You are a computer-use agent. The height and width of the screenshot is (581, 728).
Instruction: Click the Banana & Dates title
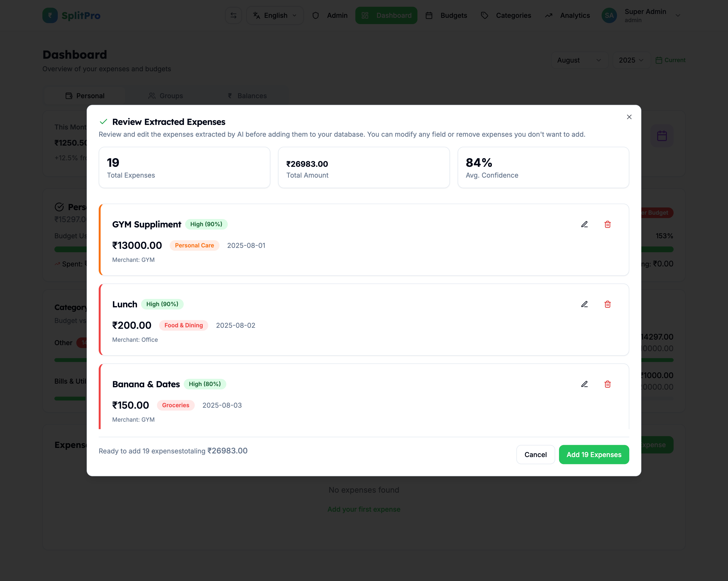(146, 384)
